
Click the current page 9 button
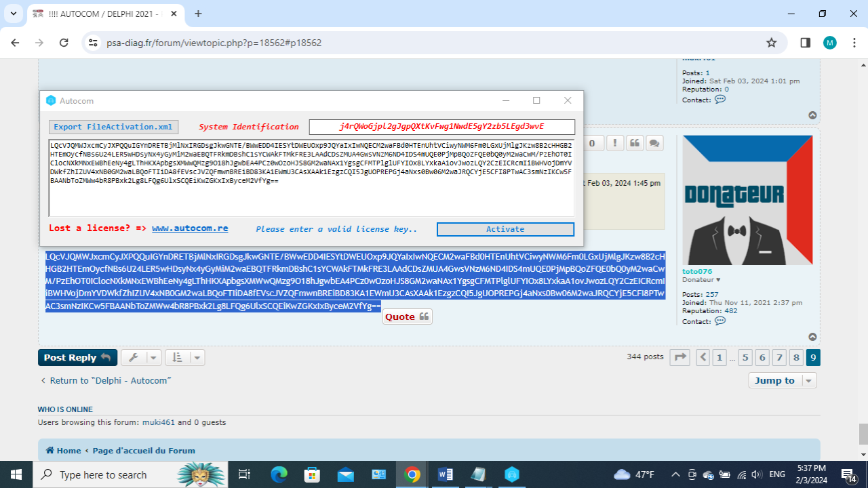pos(813,357)
